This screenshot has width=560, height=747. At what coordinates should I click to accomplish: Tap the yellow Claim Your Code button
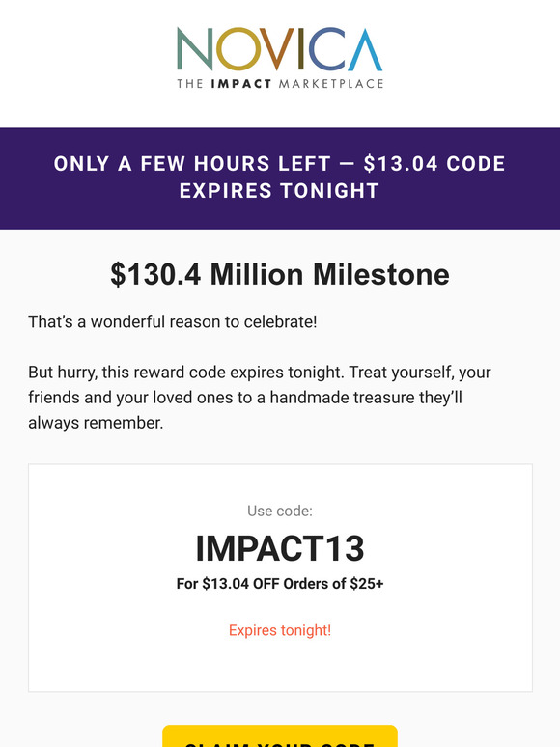pyautogui.click(x=280, y=736)
